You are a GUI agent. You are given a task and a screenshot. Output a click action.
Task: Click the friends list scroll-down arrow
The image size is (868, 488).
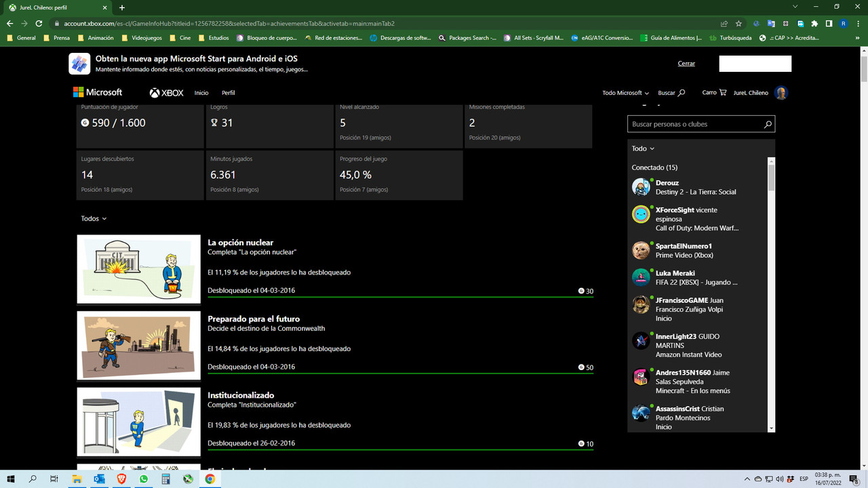click(x=771, y=428)
